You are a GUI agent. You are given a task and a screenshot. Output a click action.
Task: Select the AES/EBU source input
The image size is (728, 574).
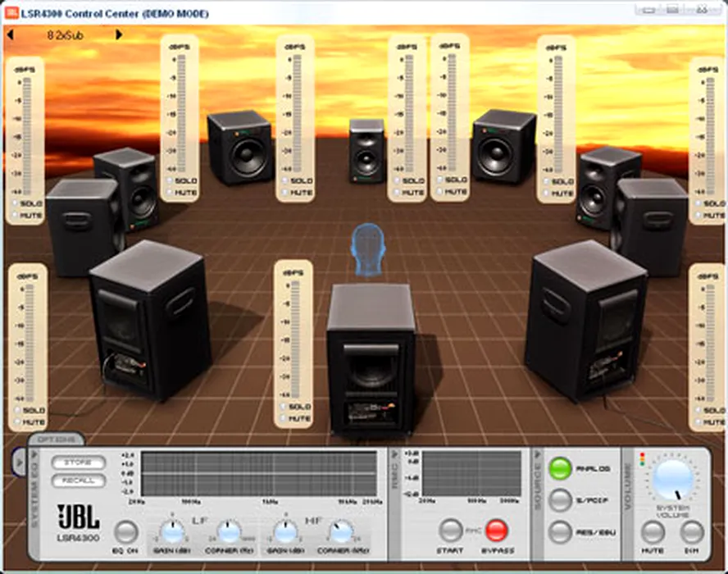[x=560, y=531]
